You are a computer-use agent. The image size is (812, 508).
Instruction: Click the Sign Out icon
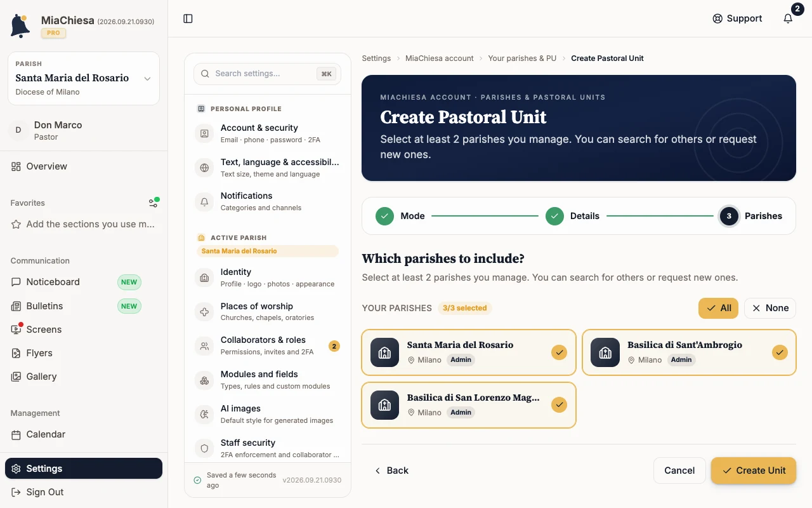16,492
